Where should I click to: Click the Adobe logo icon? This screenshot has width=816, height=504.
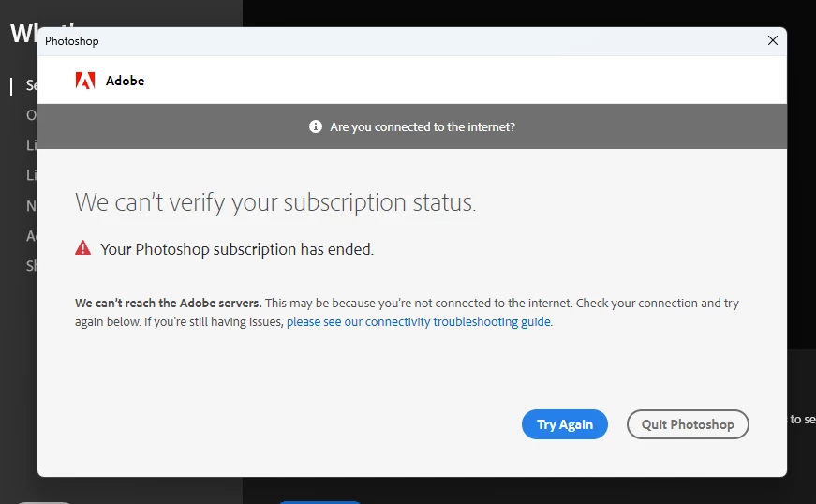coord(85,81)
